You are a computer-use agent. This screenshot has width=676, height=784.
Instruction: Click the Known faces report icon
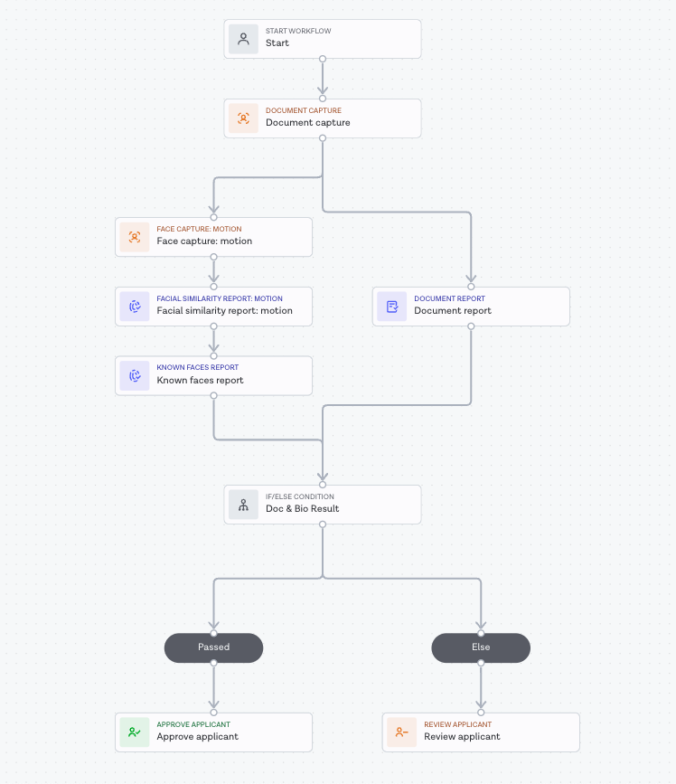pyautogui.click(x=135, y=375)
